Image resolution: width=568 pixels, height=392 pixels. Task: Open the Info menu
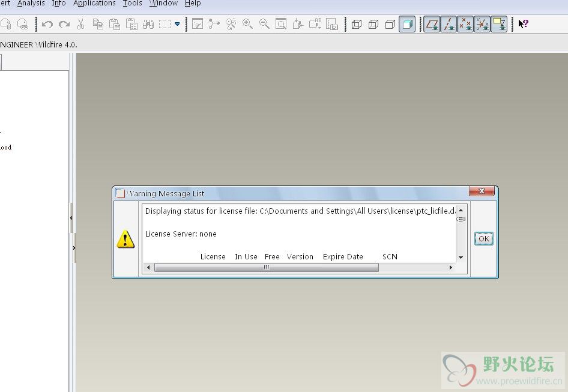coord(59,3)
